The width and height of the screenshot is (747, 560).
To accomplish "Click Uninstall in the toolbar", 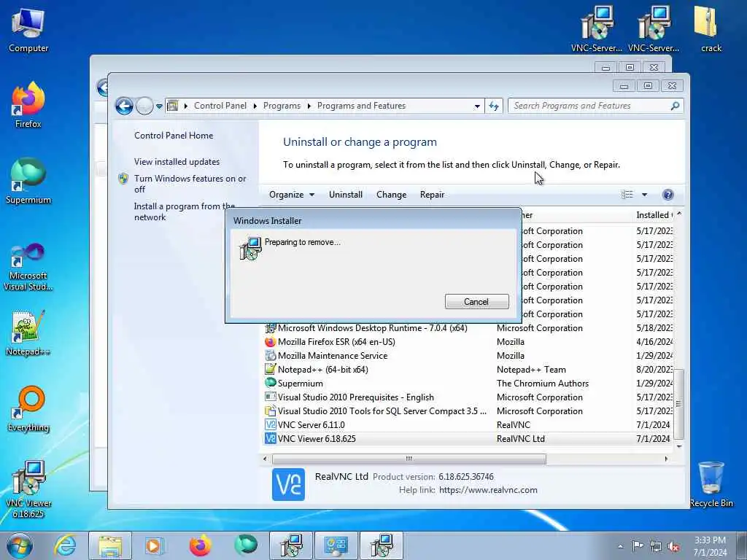I will [x=345, y=194].
